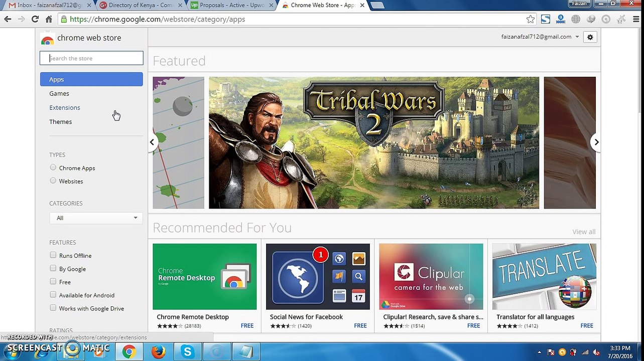Bookmark this page with the star icon
Viewport: 644px width, 361px height.
coord(531,19)
